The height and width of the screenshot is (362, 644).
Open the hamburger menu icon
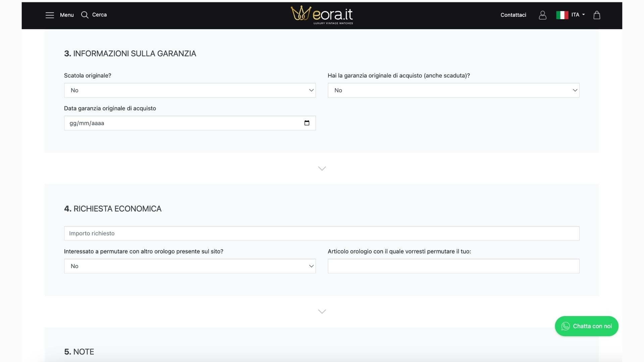pos(50,15)
